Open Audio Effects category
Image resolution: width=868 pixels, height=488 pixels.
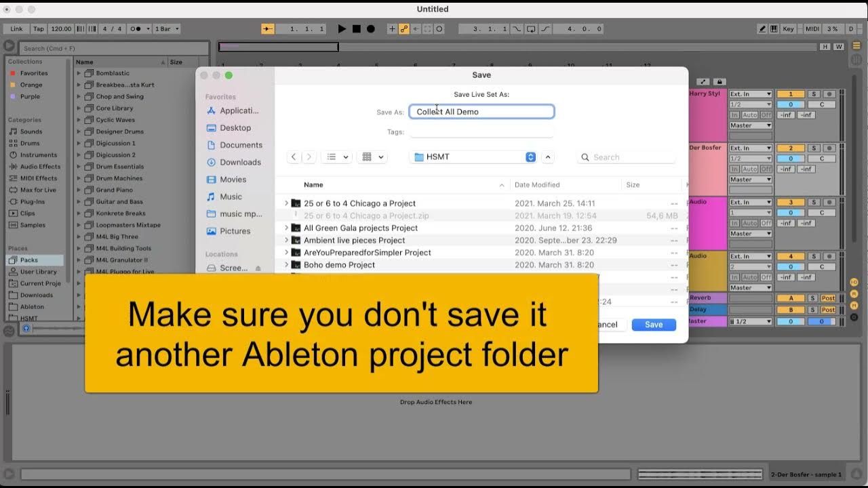[40, 166]
